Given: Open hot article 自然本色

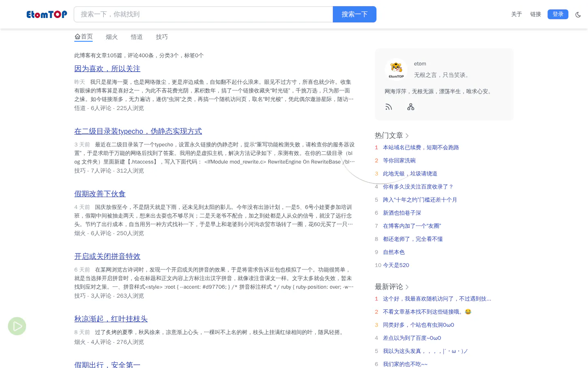Looking at the screenshot, I should click(394, 252).
